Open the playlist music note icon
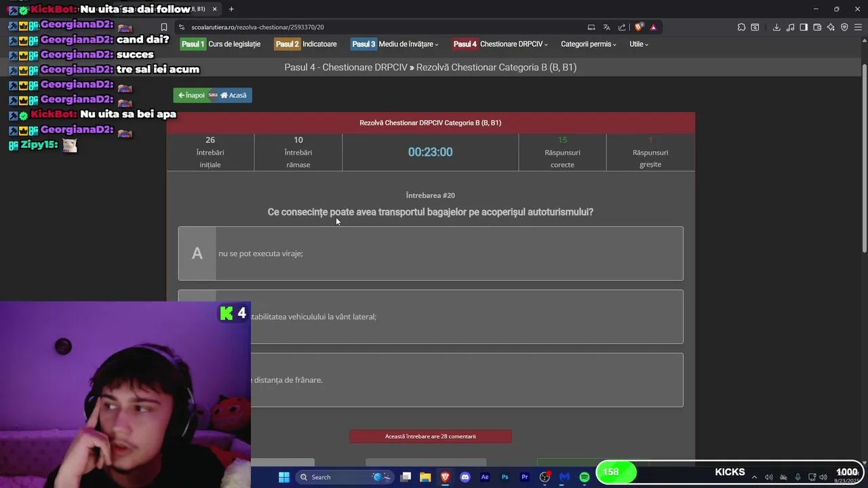Viewport: 868px width, 488px height. (x=790, y=27)
